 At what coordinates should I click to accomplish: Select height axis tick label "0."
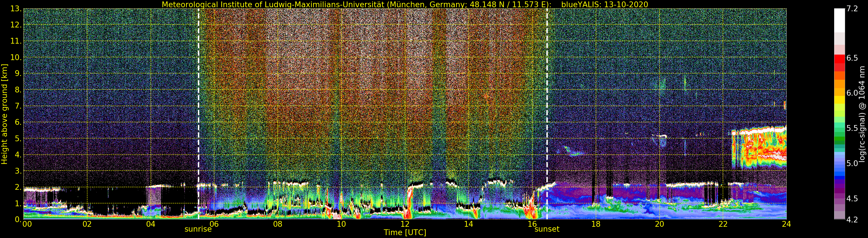coord(18,219)
